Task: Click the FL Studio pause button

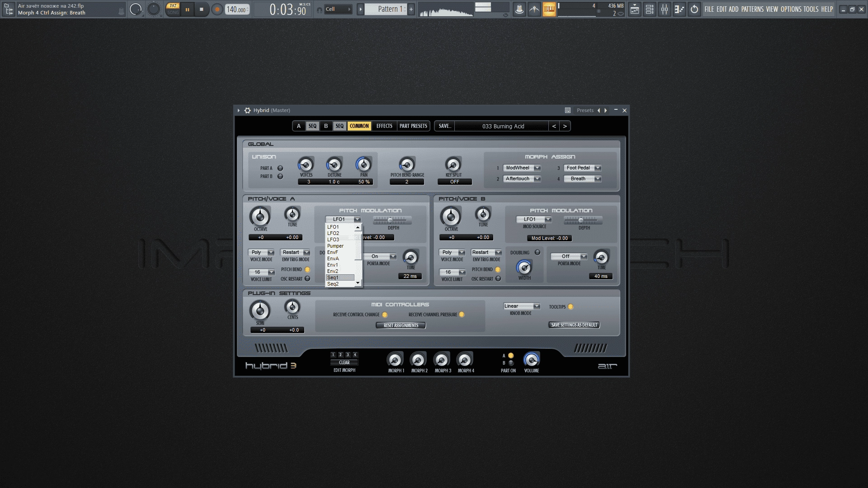Action: click(187, 9)
